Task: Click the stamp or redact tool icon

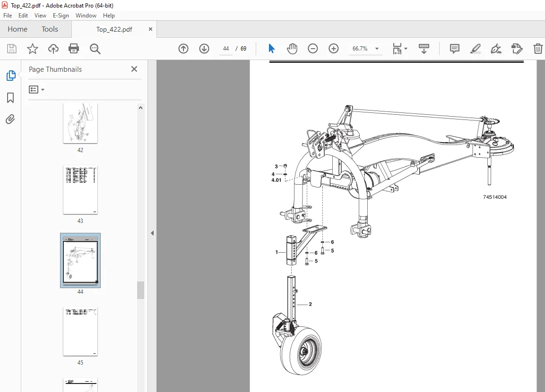Action: pos(517,49)
